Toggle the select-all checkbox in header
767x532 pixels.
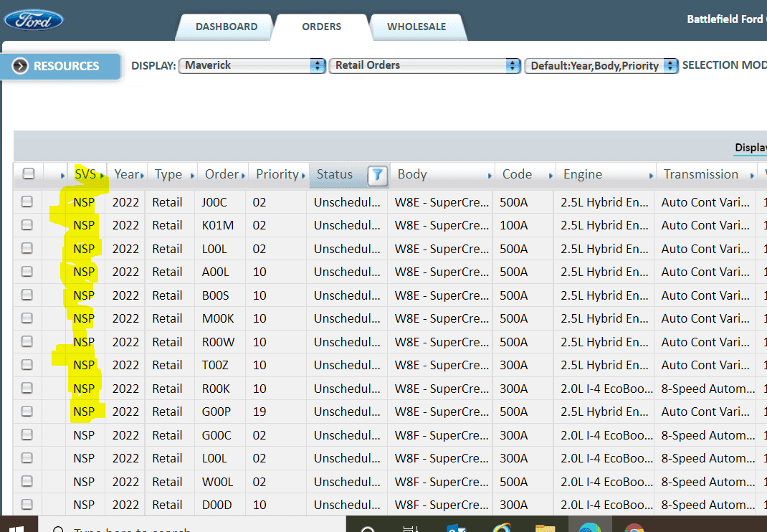[29, 174]
